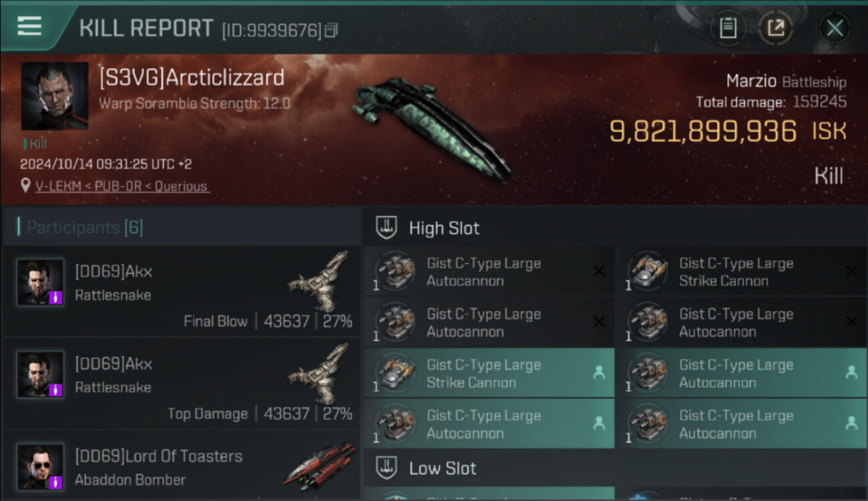Click the X mark on top-left Autocannon
This screenshot has width=868, height=501.
599,271
